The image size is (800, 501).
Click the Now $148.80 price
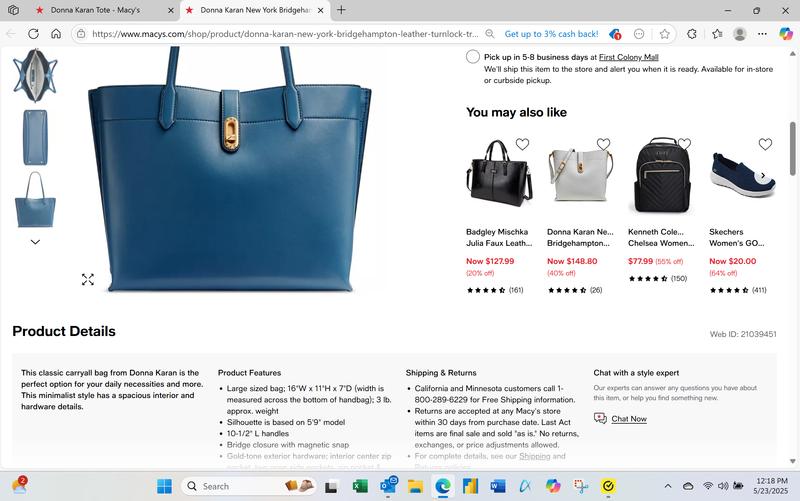[572, 261]
